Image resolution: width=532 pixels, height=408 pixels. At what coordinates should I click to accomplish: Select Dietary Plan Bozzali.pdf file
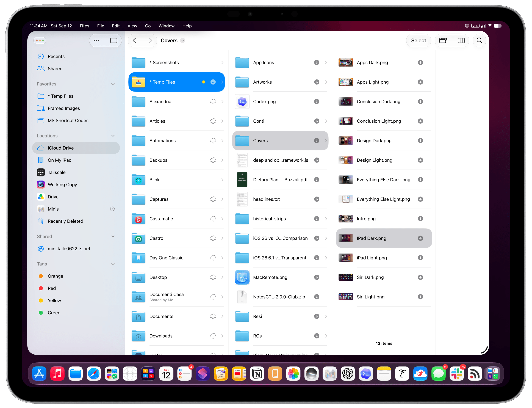pyautogui.click(x=280, y=180)
